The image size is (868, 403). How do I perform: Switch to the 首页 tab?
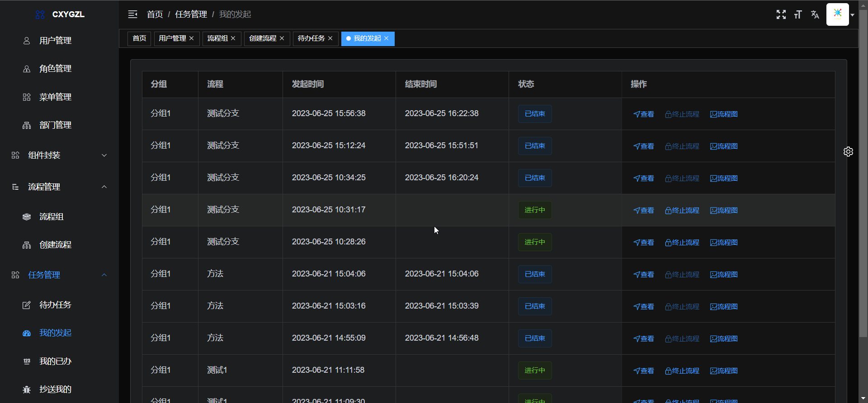[x=139, y=38]
